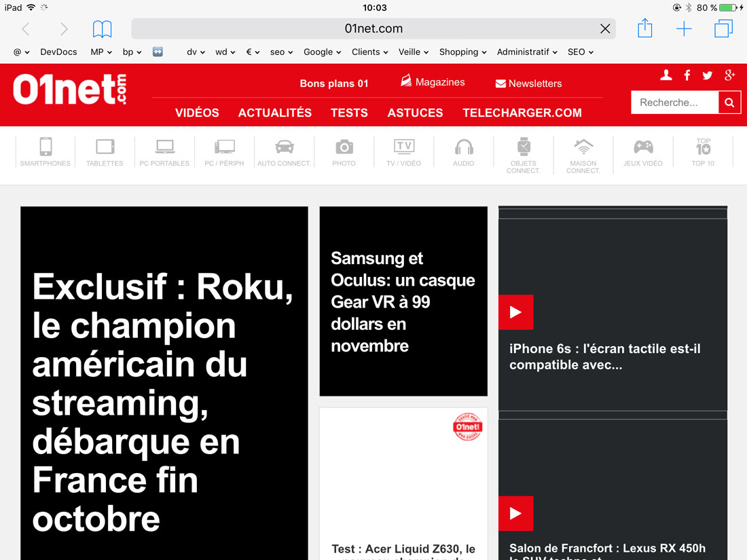The height and width of the screenshot is (560, 747).
Task: Stop loading with the address bar X
Action: (605, 29)
